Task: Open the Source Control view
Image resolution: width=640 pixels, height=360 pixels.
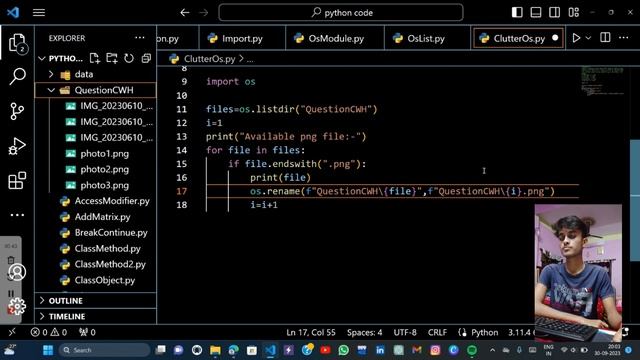Action: tap(17, 111)
